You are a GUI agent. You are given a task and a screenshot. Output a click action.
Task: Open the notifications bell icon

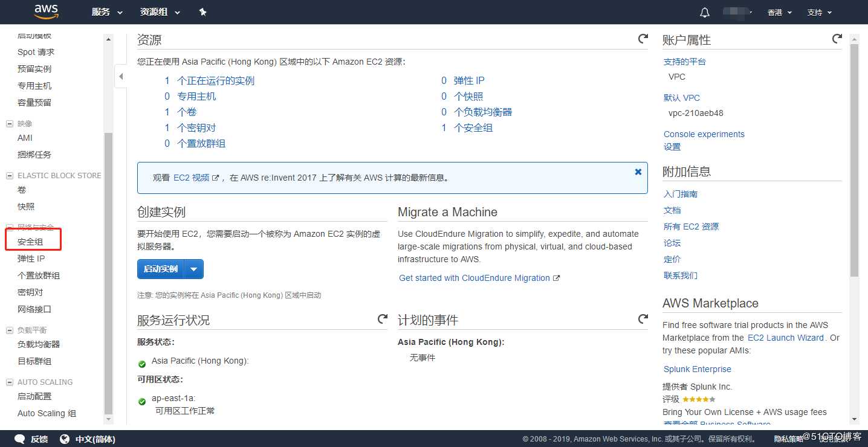(x=705, y=12)
